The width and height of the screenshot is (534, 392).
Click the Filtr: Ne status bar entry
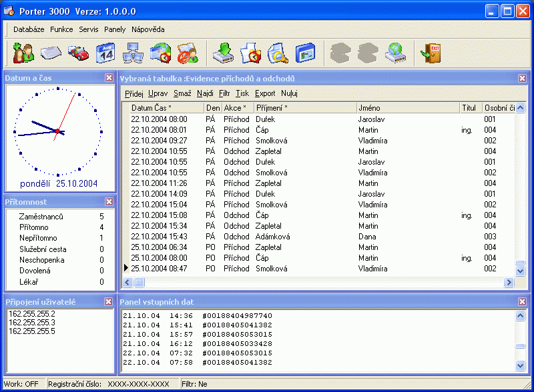(194, 384)
